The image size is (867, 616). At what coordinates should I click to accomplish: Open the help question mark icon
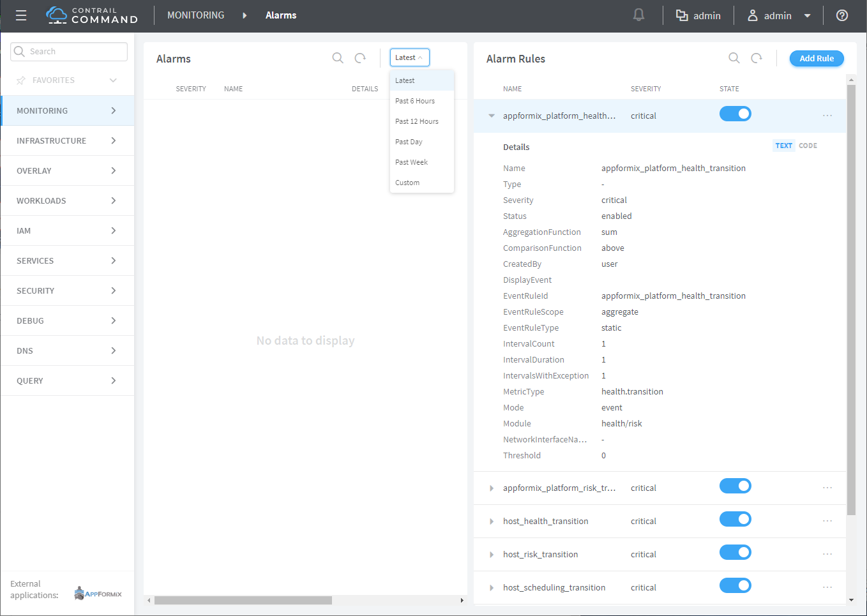point(842,15)
